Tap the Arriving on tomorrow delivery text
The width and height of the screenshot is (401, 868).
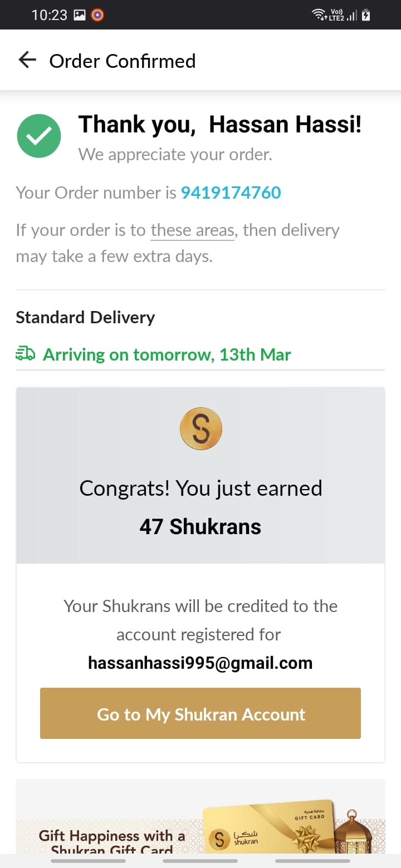pos(167,354)
